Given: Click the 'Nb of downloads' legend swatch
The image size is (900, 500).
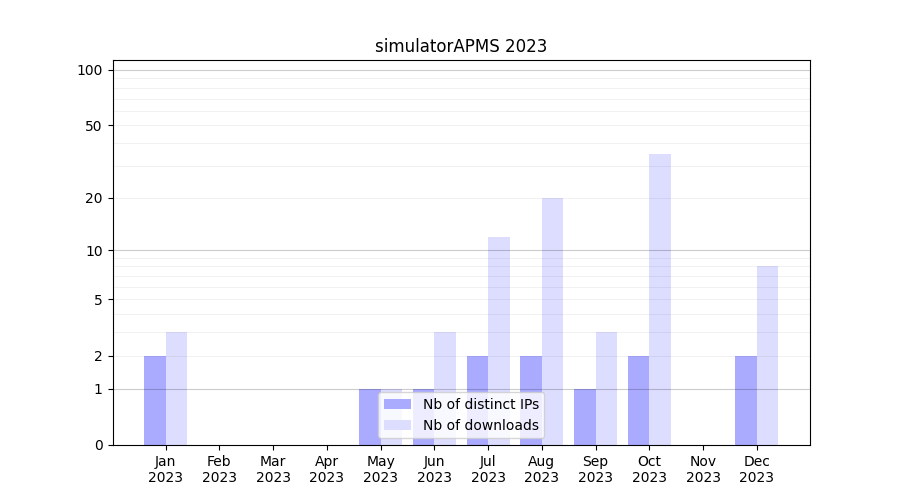Looking at the screenshot, I should coord(397,425).
